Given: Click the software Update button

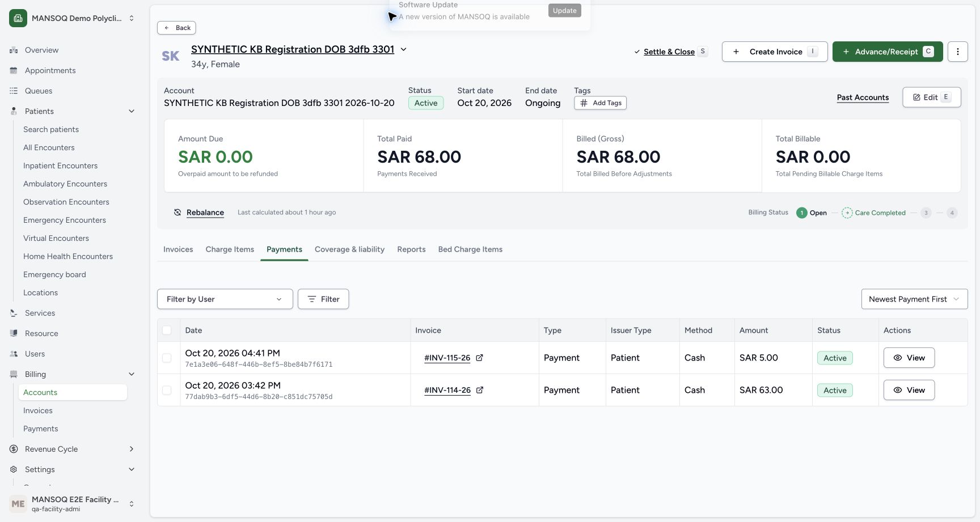Looking at the screenshot, I should pyautogui.click(x=565, y=10).
